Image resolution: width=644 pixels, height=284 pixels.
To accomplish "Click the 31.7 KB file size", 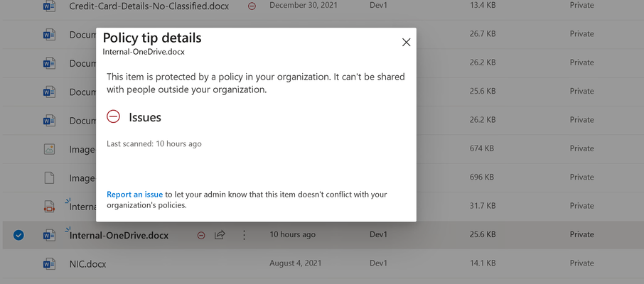I will pyautogui.click(x=483, y=206).
